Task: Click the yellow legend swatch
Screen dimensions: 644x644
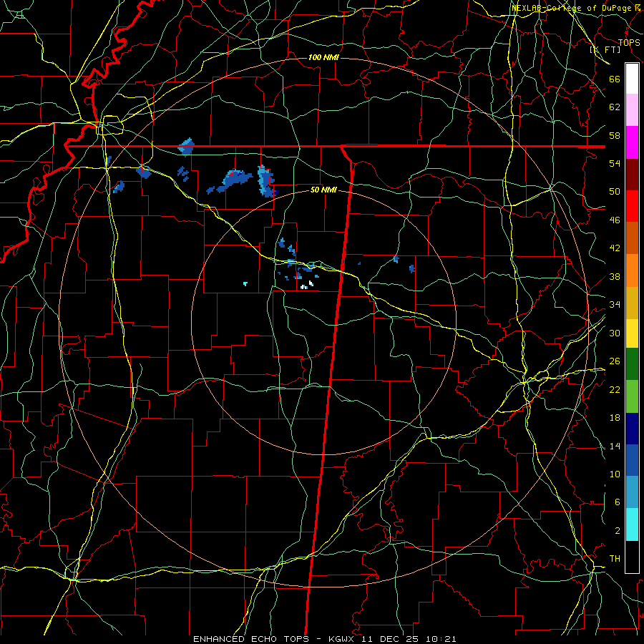Action: (632, 333)
